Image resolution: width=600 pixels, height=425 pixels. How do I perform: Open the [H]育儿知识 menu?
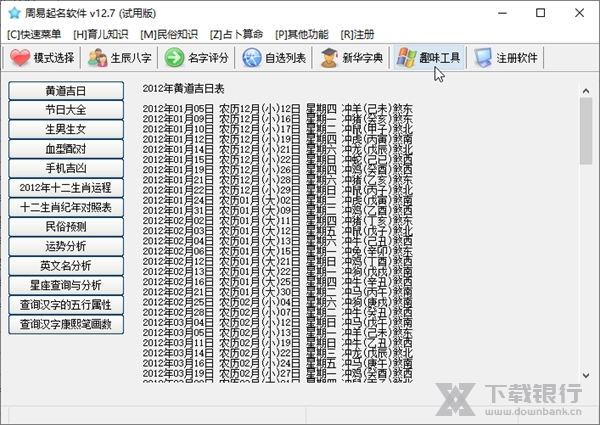point(101,34)
